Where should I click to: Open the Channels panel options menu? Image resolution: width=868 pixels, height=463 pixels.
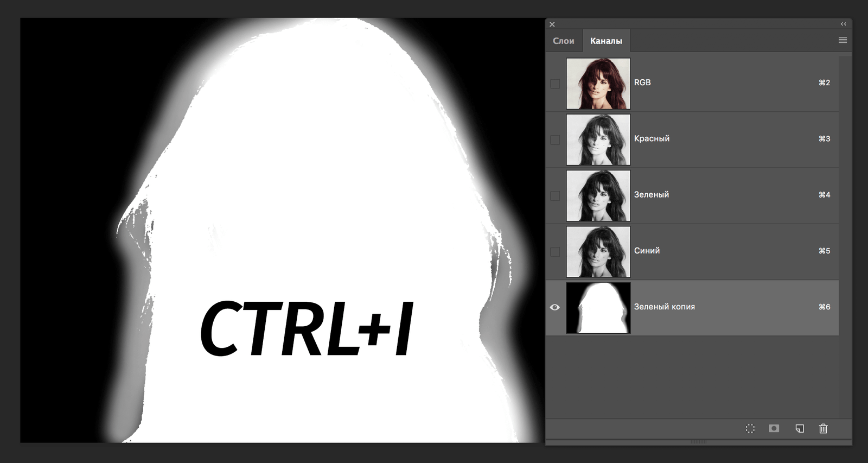(843, 41)
